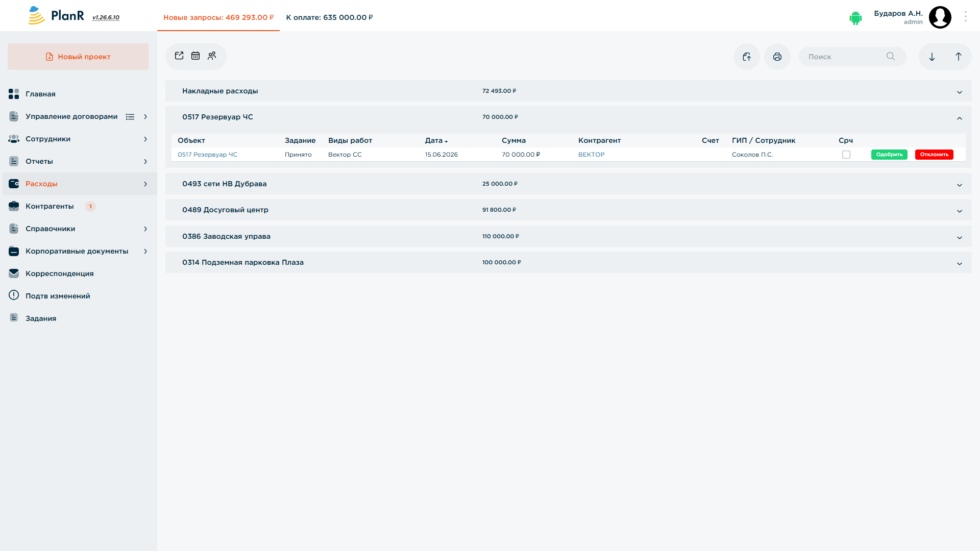Open the three-dot menu in header
The image size is (980, 551).
click(x=966, y=17)
